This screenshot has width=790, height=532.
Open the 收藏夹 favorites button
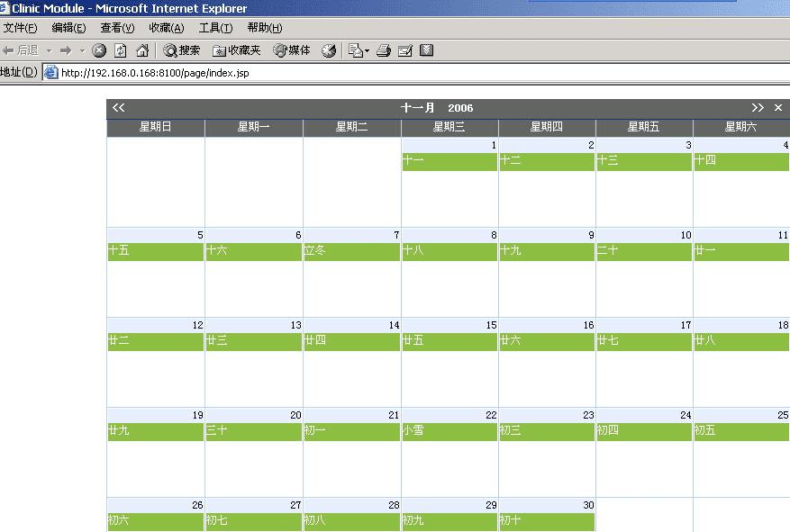coord(236,50)
